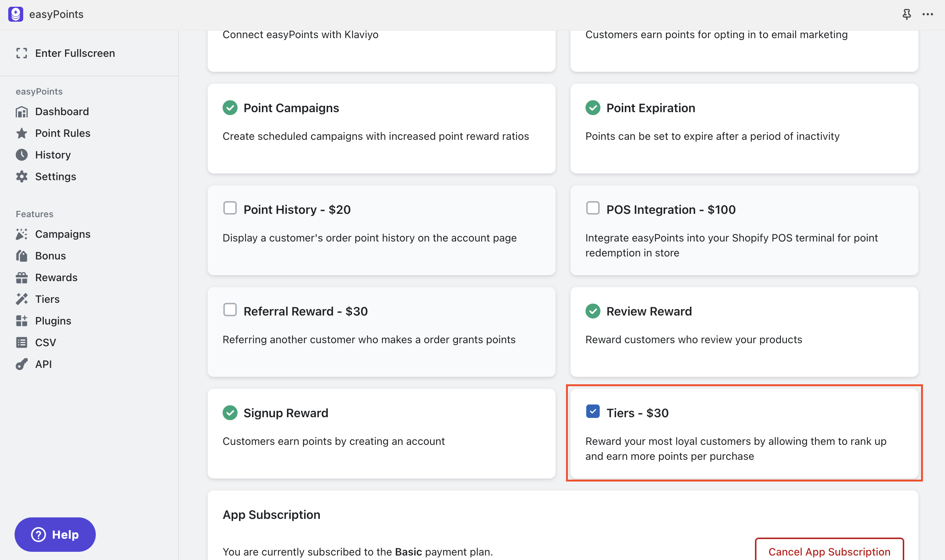The image size is (945, 560).
Task: Enable the Point History $20 checkbox
Action: pos(230,208)
